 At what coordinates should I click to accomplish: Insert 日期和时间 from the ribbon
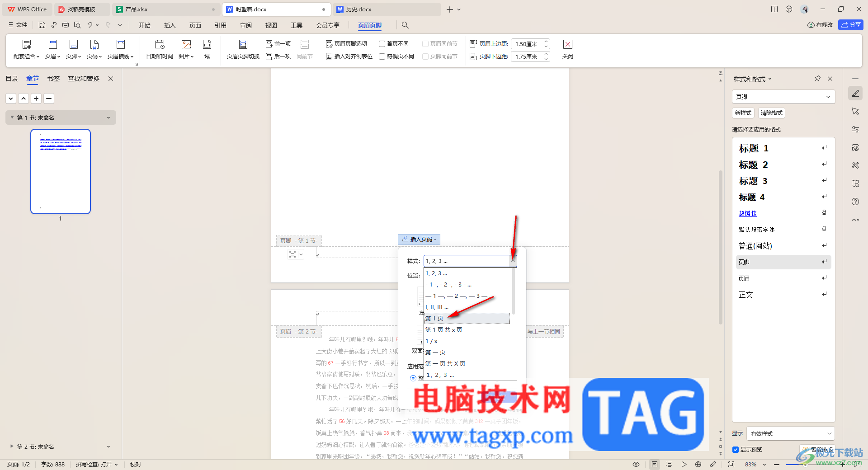tap(160, 50)
